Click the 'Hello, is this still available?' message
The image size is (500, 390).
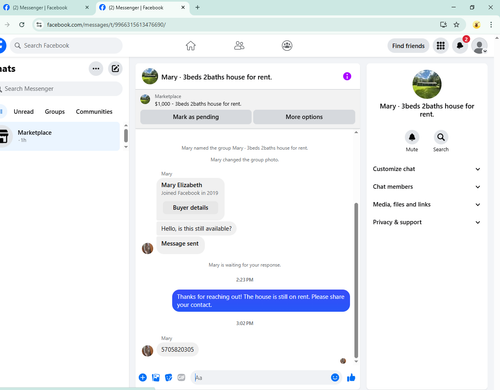point(196,229)
